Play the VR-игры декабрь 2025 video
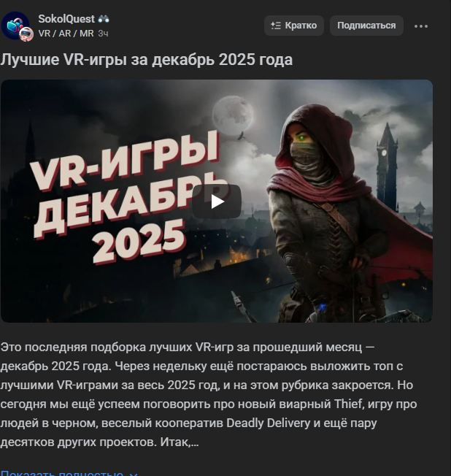451x476 pixels. coord(217,201)
